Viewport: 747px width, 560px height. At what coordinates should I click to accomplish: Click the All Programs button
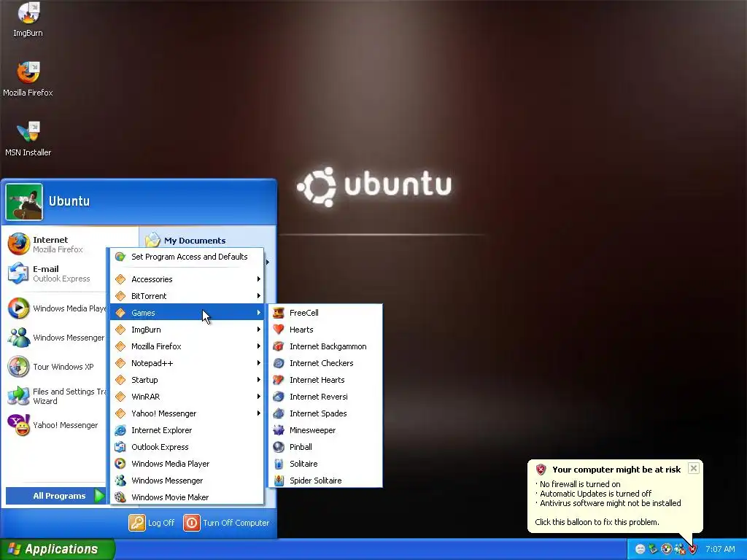coord(55,496)
